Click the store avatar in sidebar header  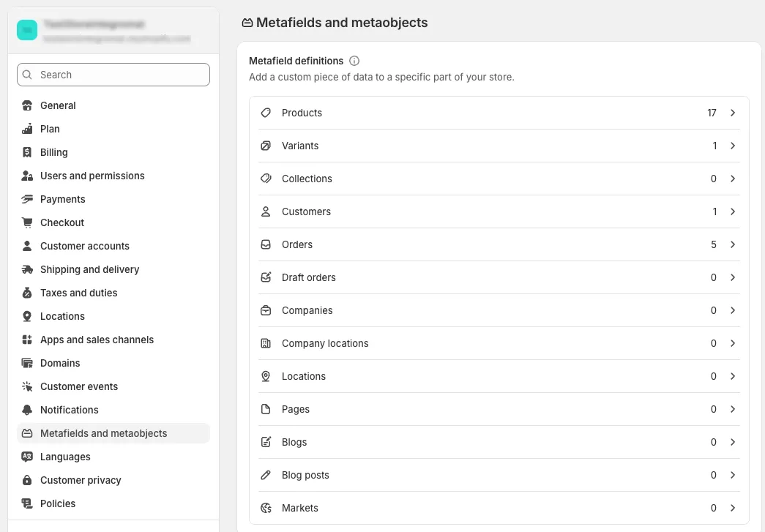point(27,30)
